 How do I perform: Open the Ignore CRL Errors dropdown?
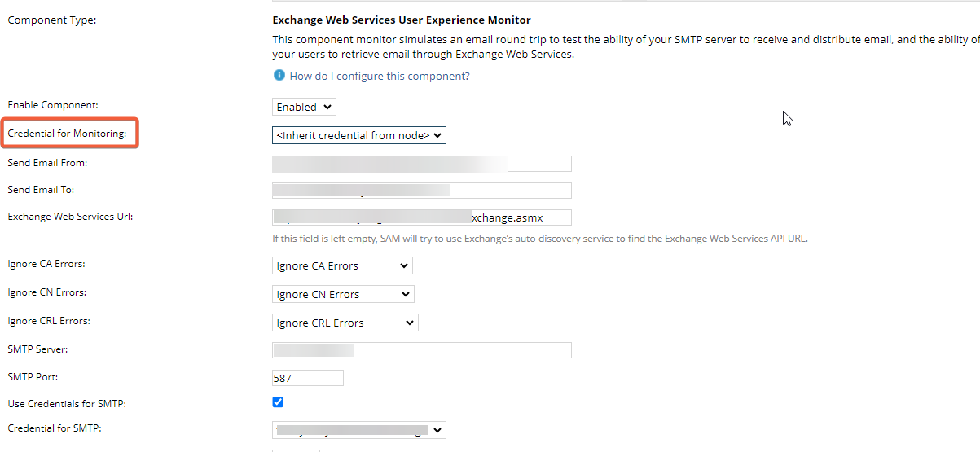pos(345,323)
